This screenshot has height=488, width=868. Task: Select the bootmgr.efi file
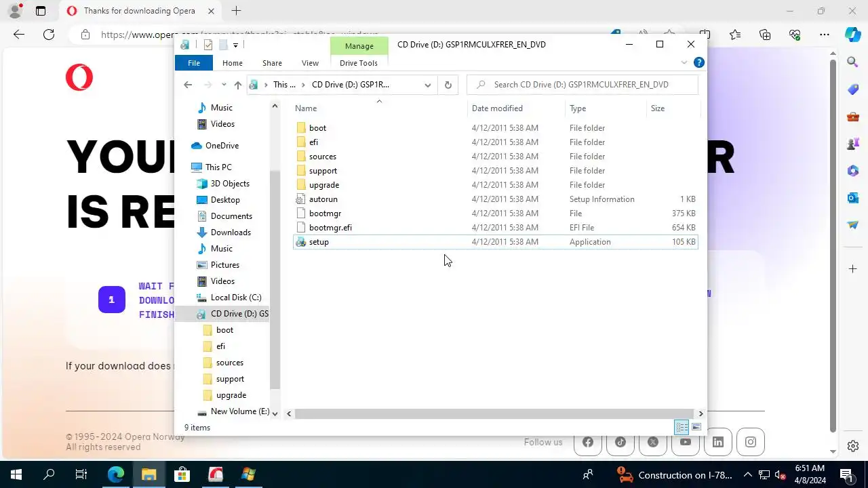495,228
